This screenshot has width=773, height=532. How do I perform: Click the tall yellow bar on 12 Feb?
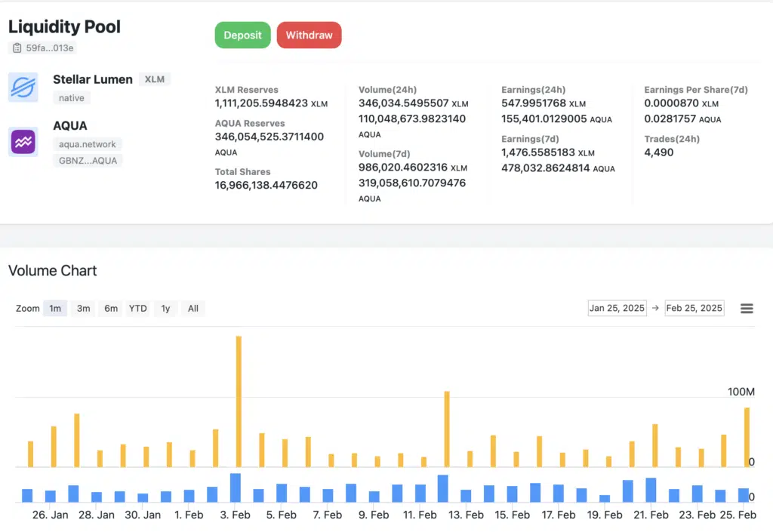click(x=447, y=429)
